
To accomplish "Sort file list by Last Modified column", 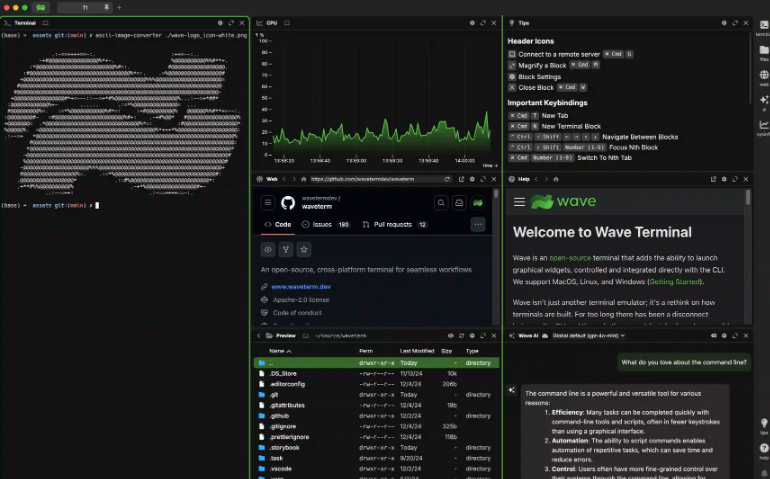I will [417, 351].
